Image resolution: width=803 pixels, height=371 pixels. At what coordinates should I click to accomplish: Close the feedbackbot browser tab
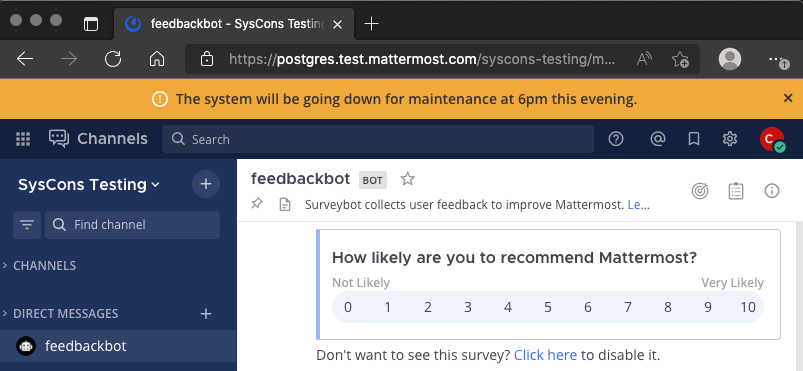(x=337, y=24)
